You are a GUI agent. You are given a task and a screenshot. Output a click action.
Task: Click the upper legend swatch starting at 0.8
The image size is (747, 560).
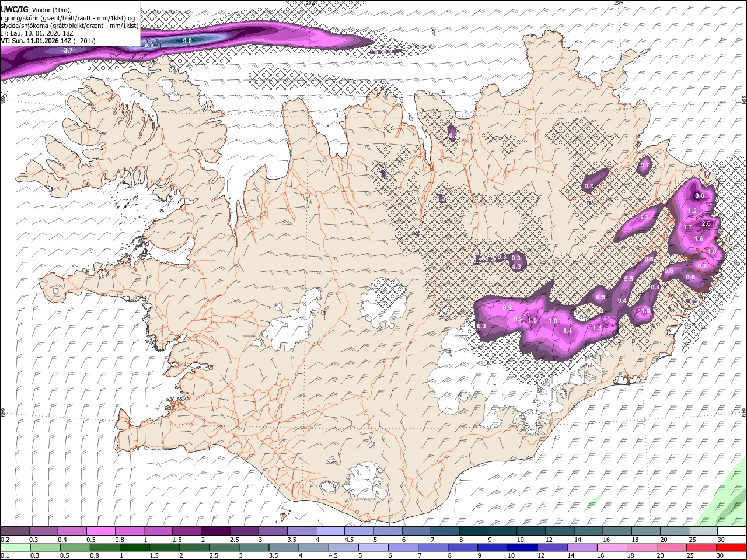[x=130, y=531]
